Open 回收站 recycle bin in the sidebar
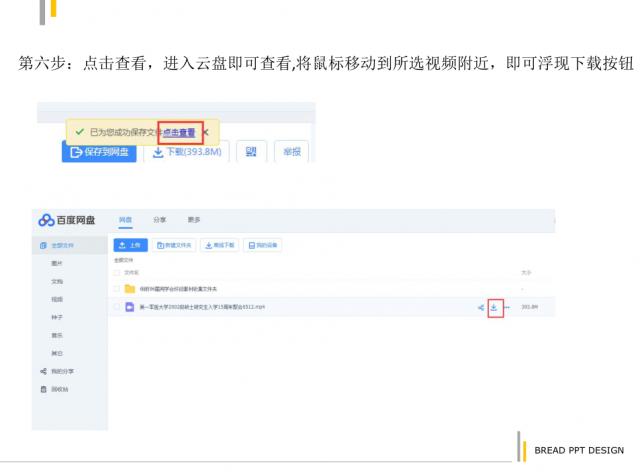Viewport: 640px width, 476px height. point(60,389)
